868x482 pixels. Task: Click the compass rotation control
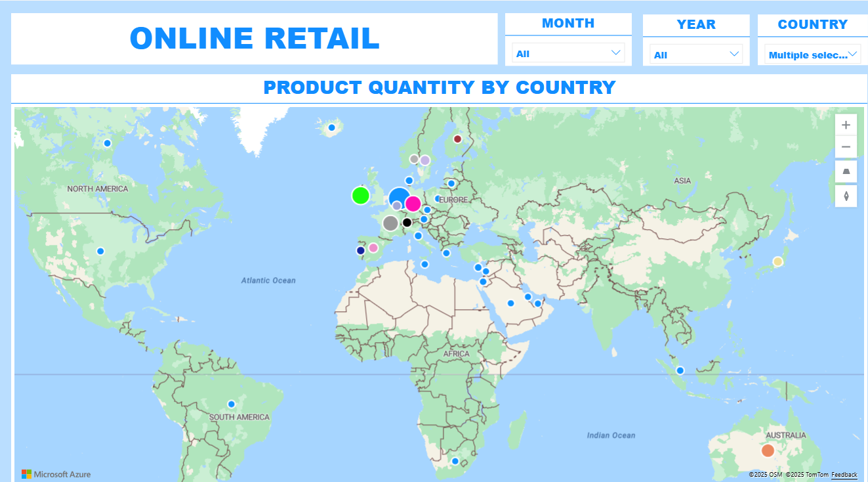coord(846,196)
